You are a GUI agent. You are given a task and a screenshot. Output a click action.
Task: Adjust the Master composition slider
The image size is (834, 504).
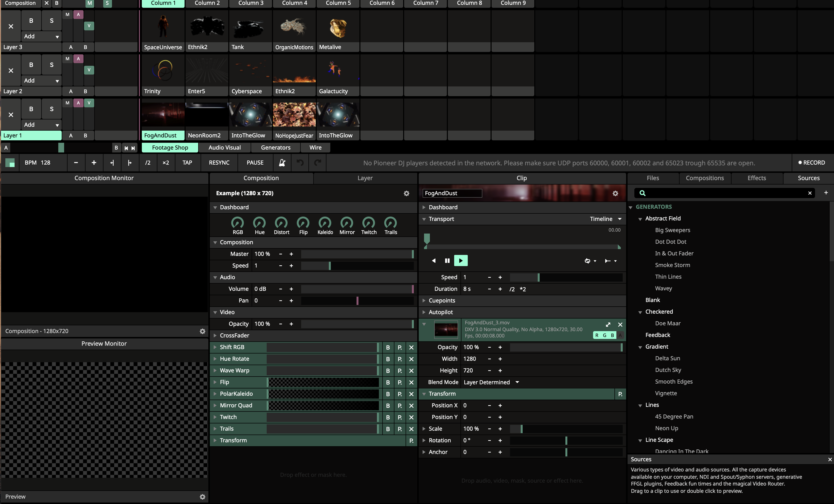pos(357,254)
